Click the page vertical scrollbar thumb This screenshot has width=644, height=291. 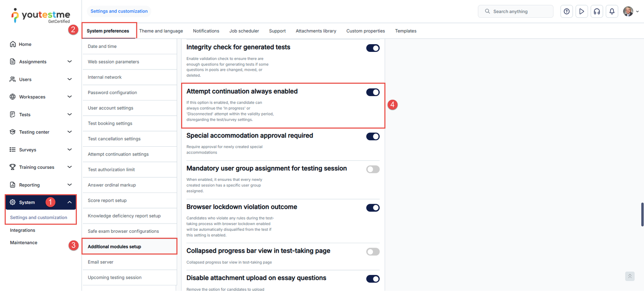click(x=642, y=214)
